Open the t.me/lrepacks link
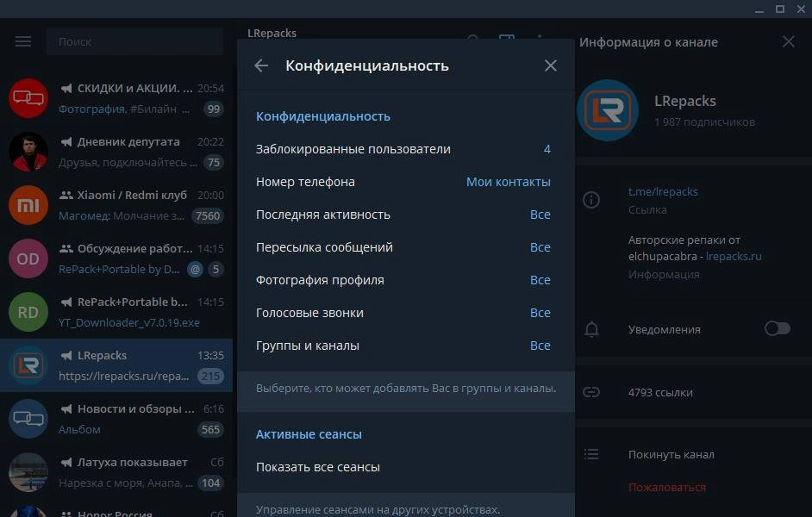Screen dimensions: 812x517 tap(663, 191)
